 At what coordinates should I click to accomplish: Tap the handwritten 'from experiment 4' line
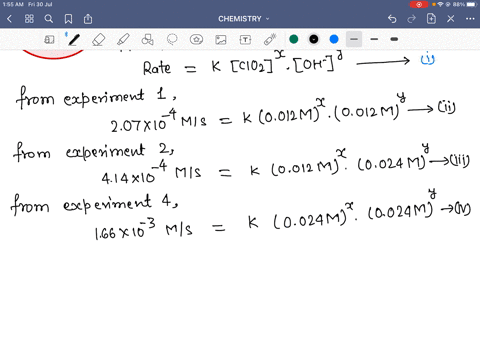94,204
